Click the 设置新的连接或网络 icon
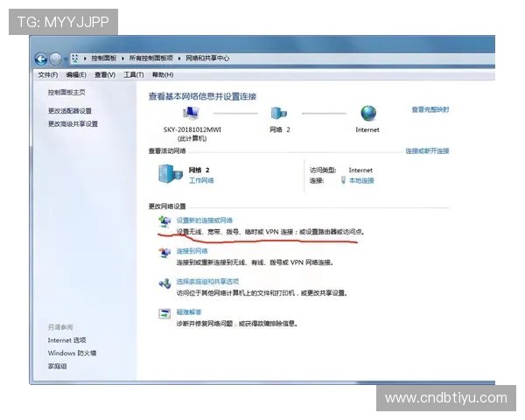This screenshot has width=525, height=420. tap(164, 221)
